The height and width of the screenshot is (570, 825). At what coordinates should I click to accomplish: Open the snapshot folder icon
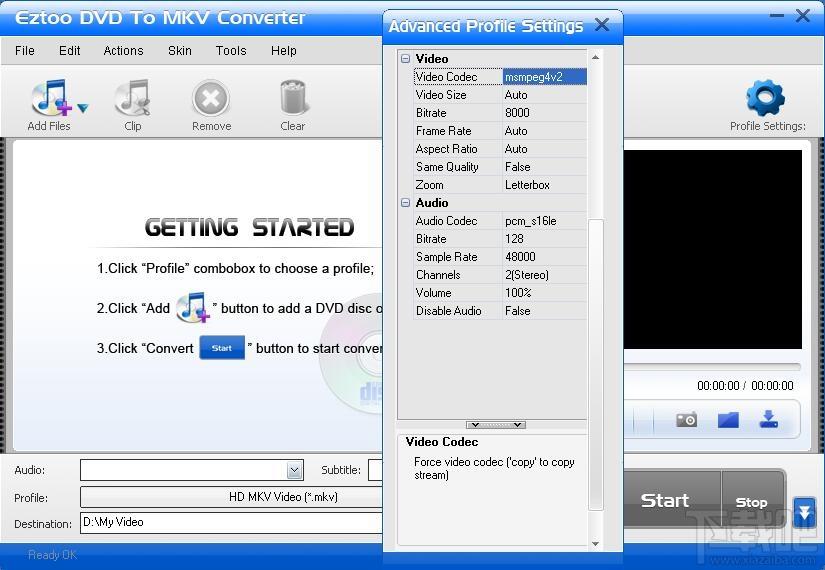click(x=728, y=420)
